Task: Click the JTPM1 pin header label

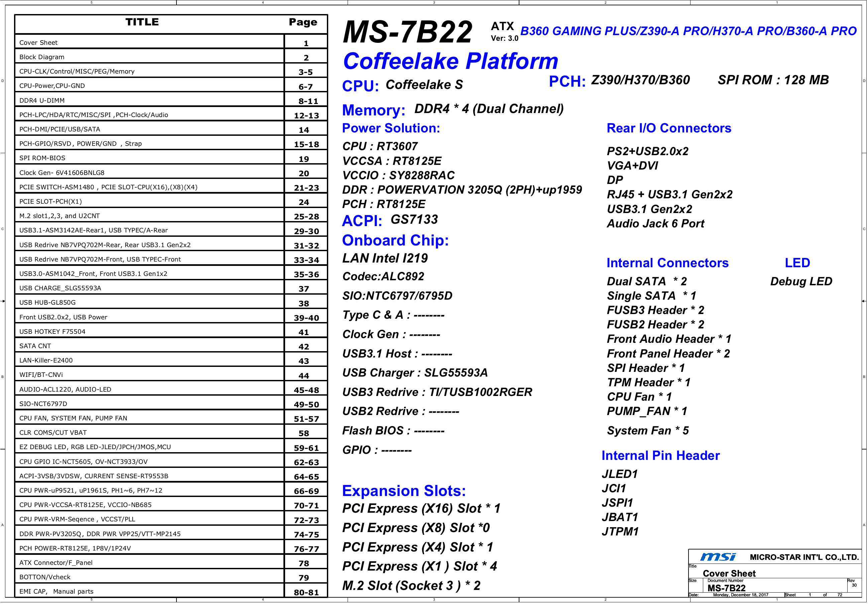Action: (x=620, y=531)
